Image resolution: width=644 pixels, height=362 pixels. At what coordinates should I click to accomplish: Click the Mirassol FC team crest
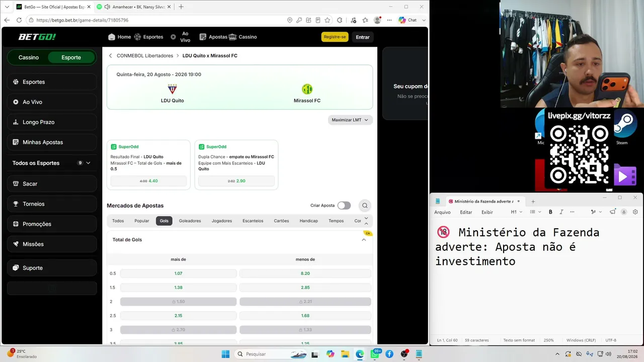[x=307, y=89]
